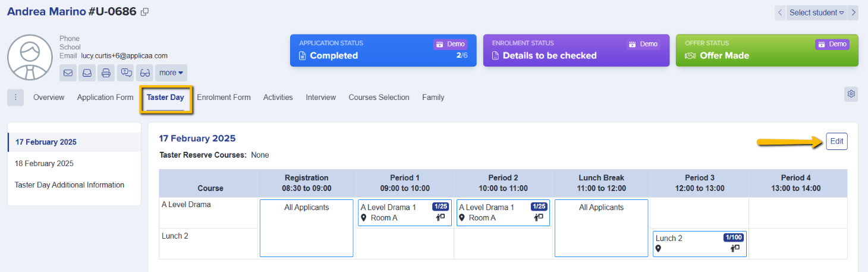
Task: Copy student ID using icon beside #U-0686
Action: pos(144,12)
